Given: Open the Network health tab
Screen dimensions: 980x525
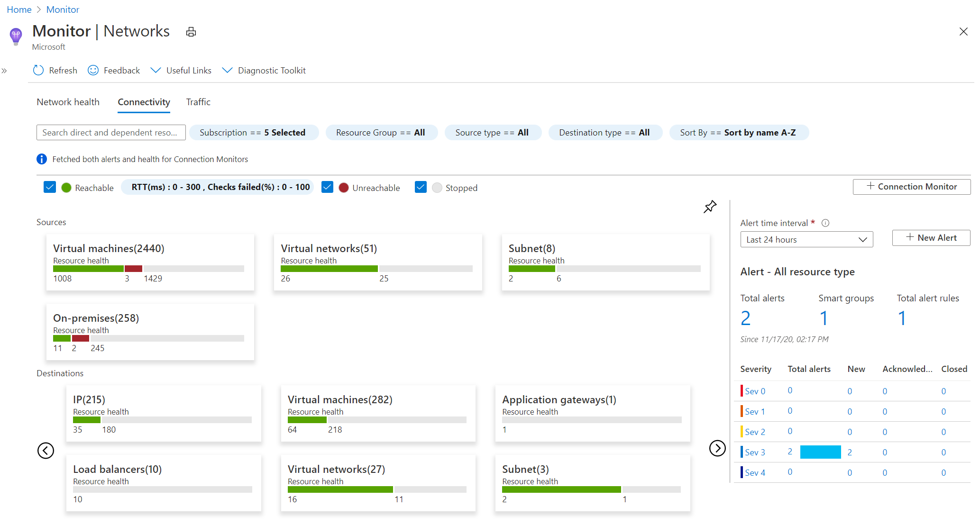Looking at the screenshot, I should point(68,102).
